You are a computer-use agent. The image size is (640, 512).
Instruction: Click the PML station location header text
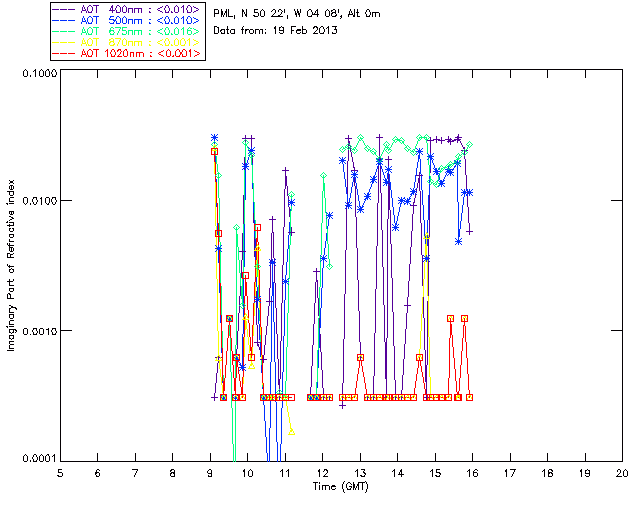(297, 13)
